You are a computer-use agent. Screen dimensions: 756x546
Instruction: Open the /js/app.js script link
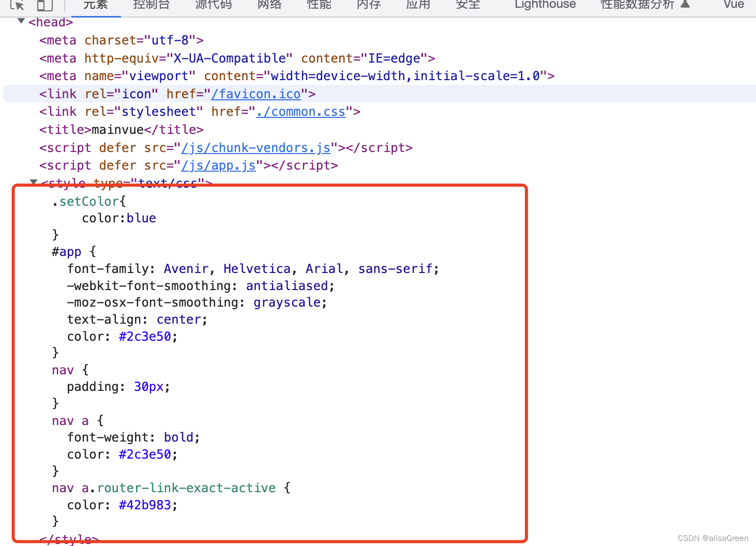coord(218,165)
